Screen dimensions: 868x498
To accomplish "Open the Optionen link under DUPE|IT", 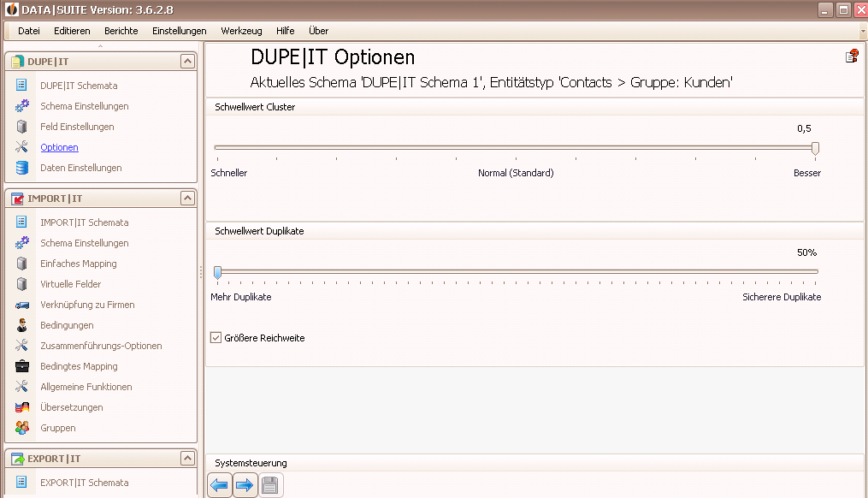I will (x=59, y=147).
